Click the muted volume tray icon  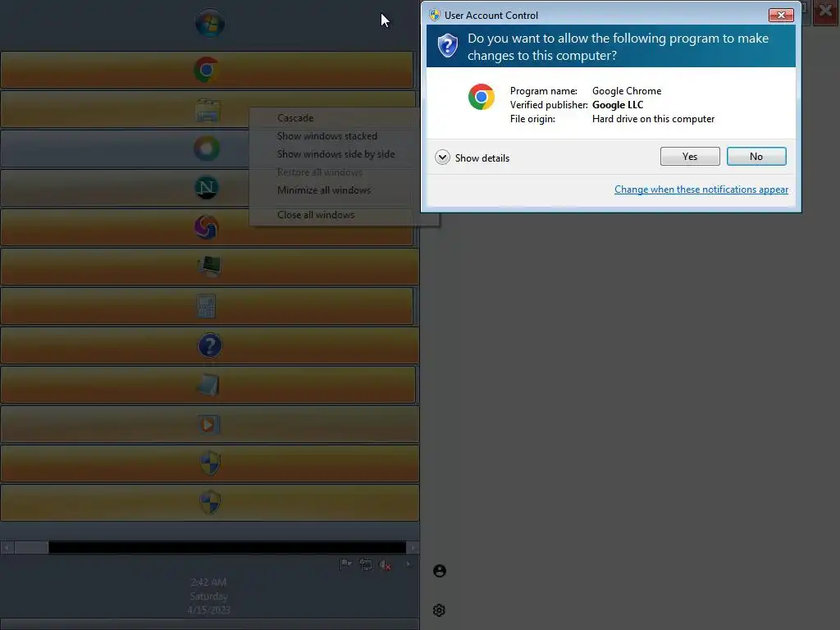[x=385, y=564]
